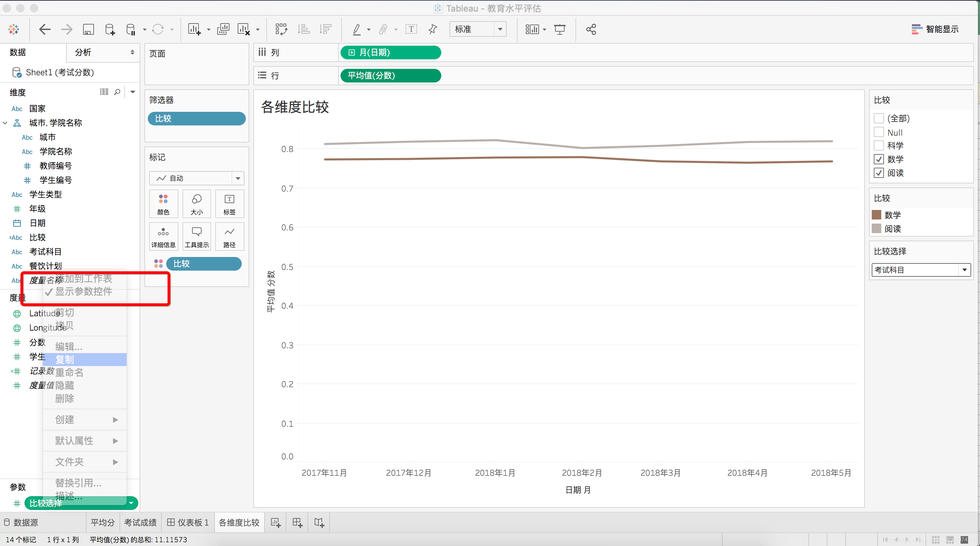The height and width of the screenshot is (546, 980).
Task: Select 复制 from the context menu
Action: pos(65,360)
